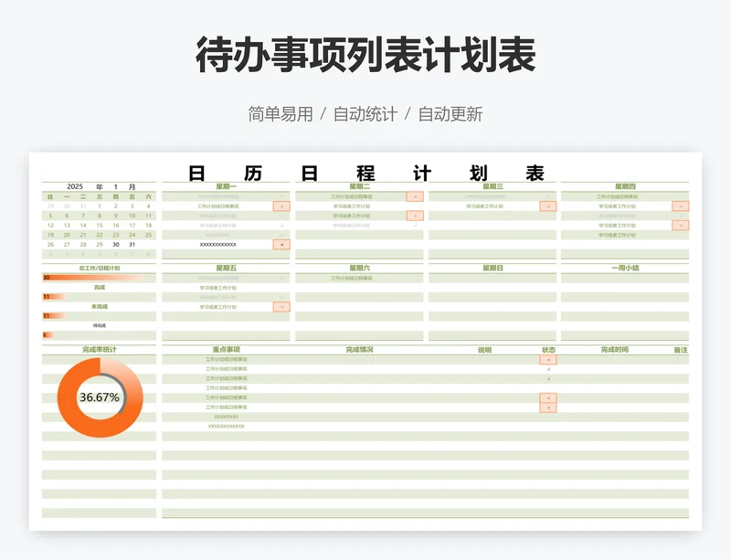731x560 pixels.
Task: Select the 状态 column header
Action: (x=548, y=350)
